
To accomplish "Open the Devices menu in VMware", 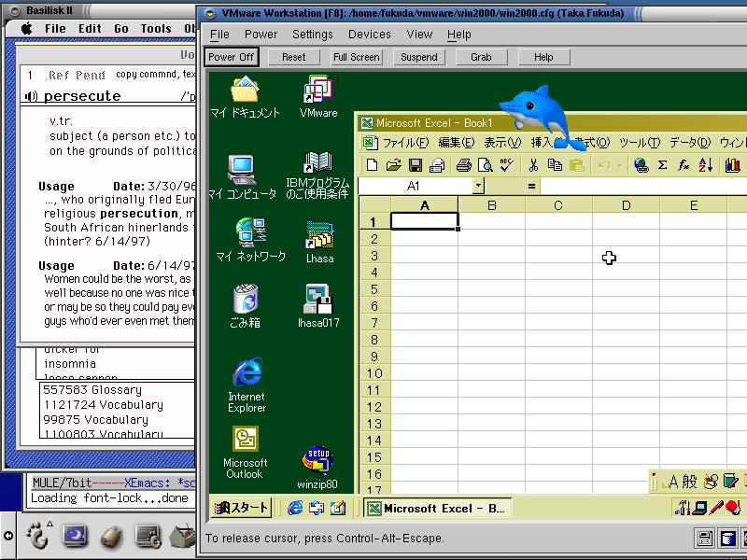I will coord(369,35).
